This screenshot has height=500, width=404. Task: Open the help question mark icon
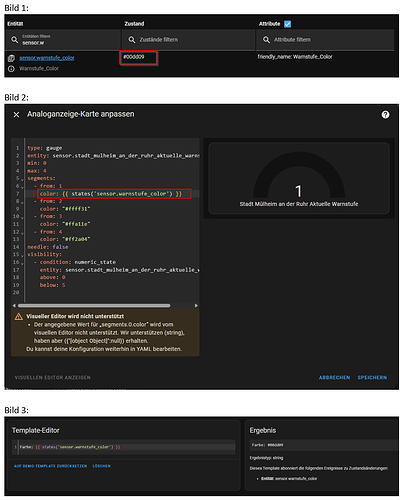(385, 115)
